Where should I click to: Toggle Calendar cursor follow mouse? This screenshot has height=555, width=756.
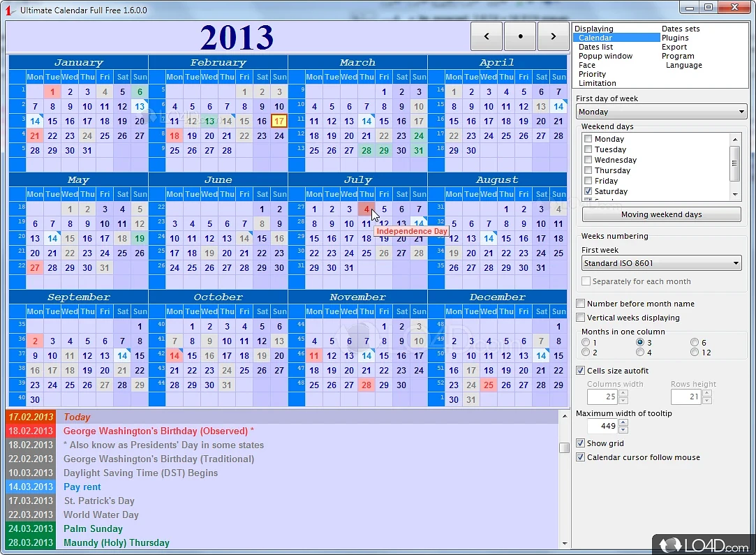pyautogui.click(x=581, y=457)
